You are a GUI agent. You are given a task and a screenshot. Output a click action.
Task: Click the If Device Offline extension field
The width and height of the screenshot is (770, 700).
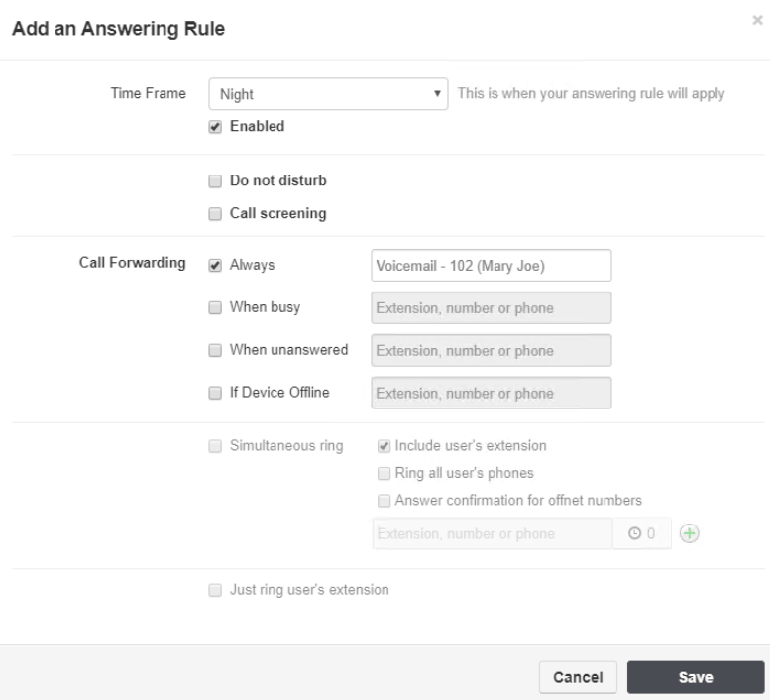(x=492, y=393)
